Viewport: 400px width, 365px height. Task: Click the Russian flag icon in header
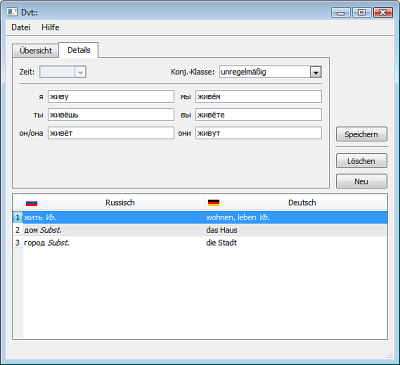31,203
